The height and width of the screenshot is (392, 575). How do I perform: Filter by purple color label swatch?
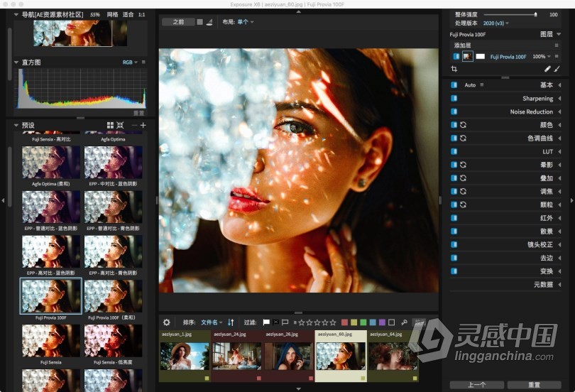(x=382, y=322)
